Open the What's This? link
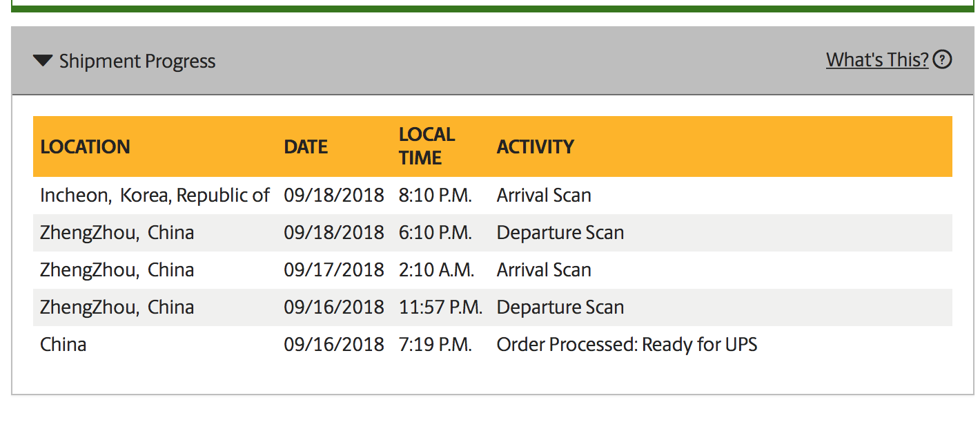Image resolution: width=980 pixels, height=427 pixels. [877, 60]
